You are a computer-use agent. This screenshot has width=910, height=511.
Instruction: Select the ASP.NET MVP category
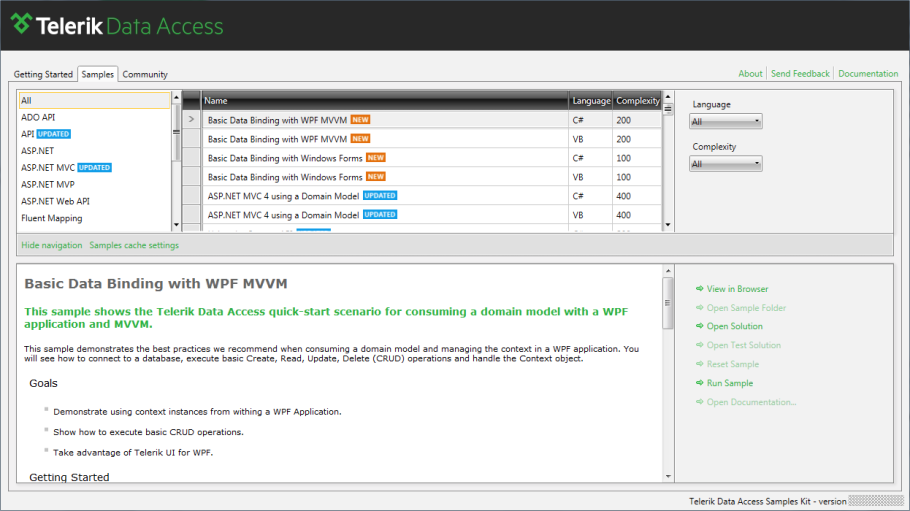pos(95,185)
